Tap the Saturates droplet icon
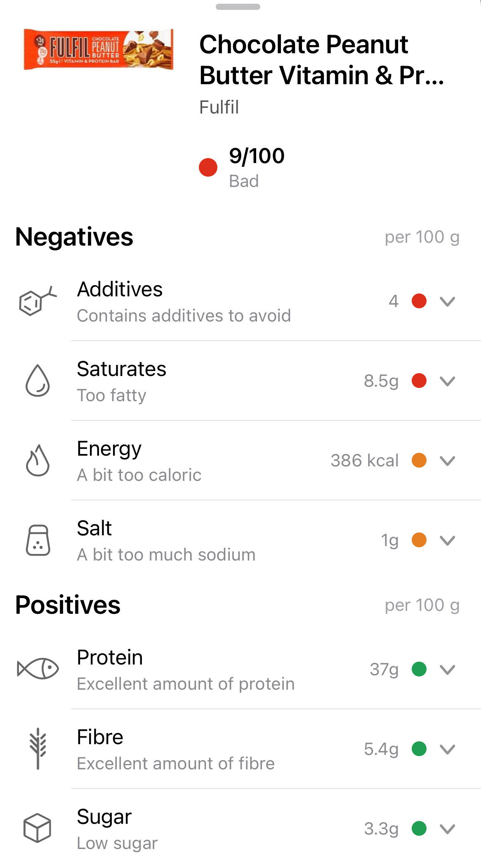Image resolution: width=481 pixels, height=868 pixels. (38, 381)
